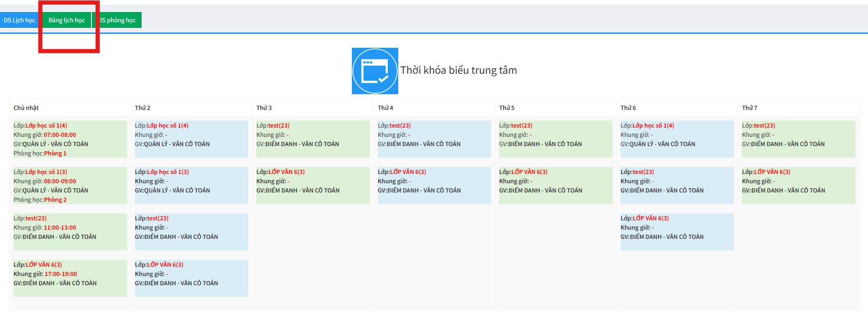Switch to the Bảng lịch học tab
The image size is (868, 321).
pos(66,20)
